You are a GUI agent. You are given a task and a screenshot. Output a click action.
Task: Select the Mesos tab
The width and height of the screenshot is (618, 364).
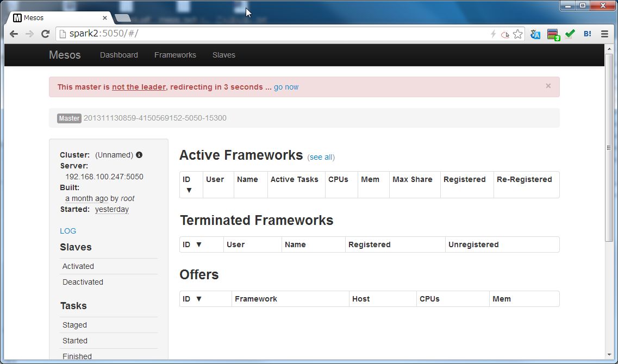[60, 18]
